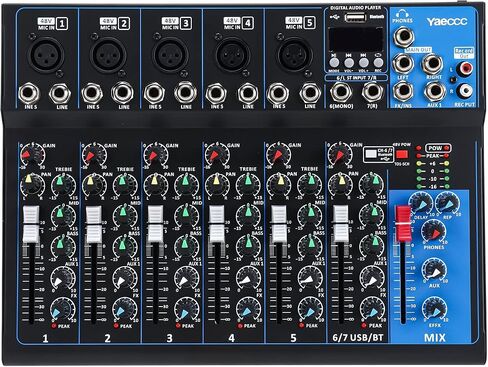This screenshot has height=367, width=488.
Task: Click channel 3 INS insert jack
Action: click(x=154, y=93)
